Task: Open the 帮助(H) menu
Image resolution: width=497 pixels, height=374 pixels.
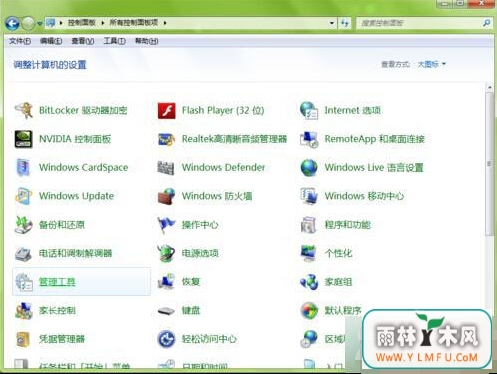Action: point(146,41)
